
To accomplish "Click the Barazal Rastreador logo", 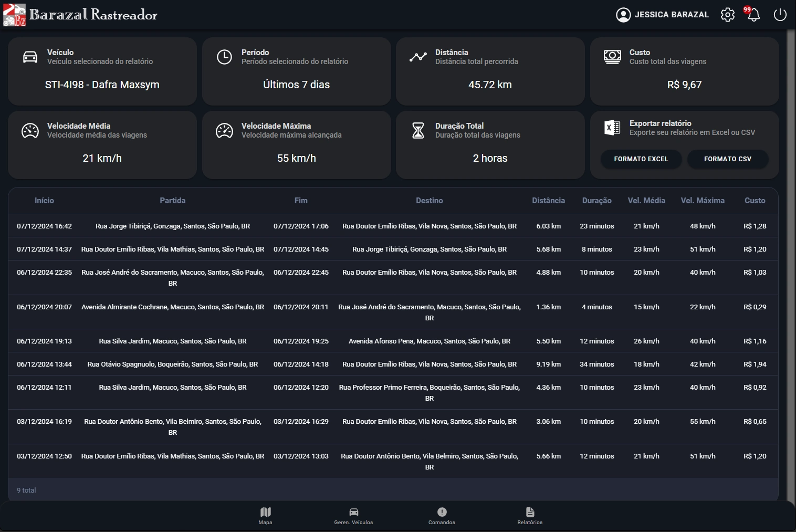I will pos(80,15).
